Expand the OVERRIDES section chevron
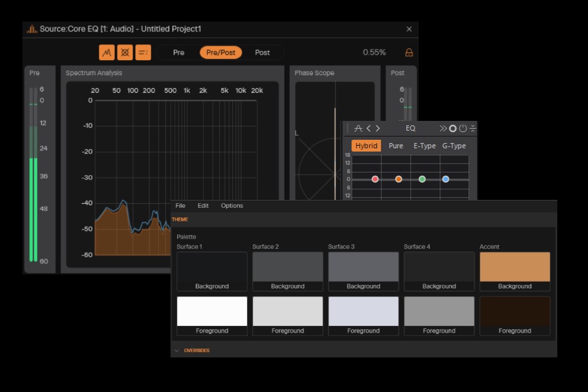 (176, 350)
